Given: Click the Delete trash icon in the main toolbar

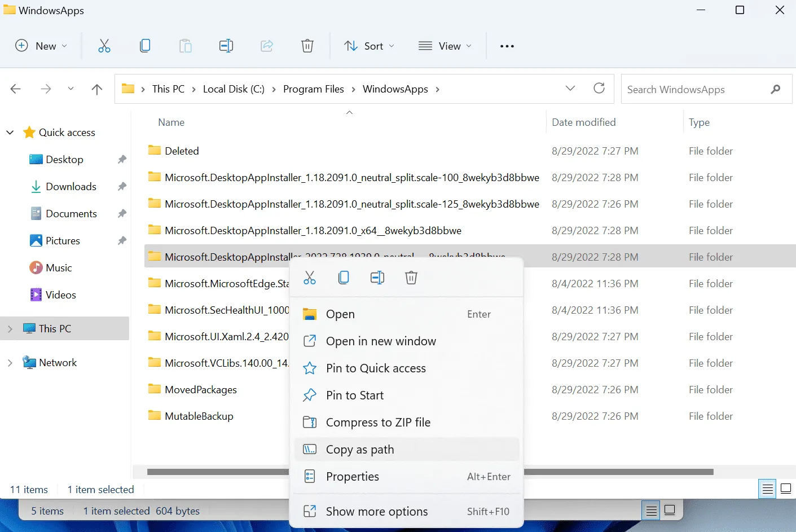Looking at the screenshot, I should point(307,46).
